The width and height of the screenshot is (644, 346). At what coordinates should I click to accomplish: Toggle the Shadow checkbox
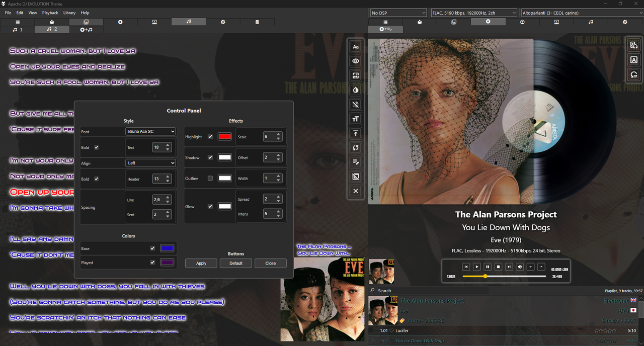coord(210,157)
